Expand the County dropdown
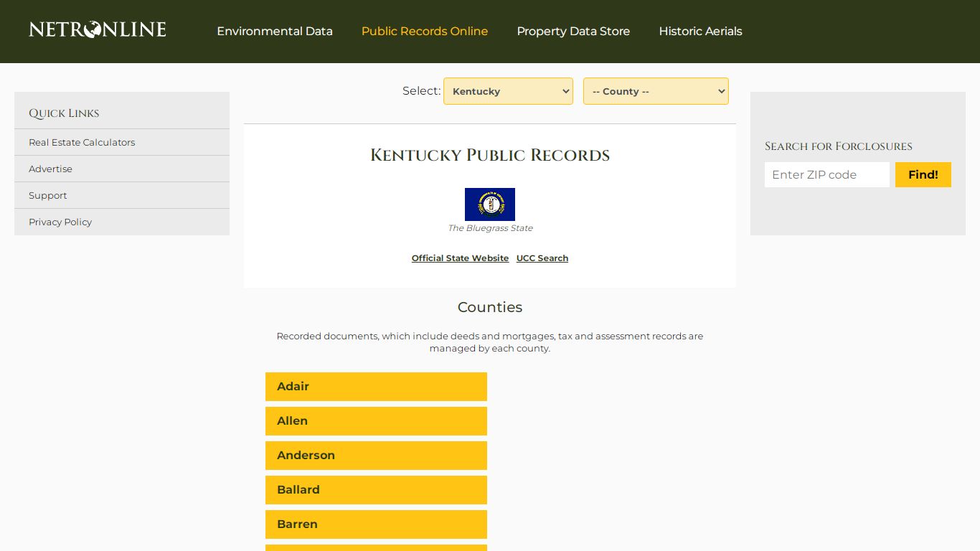This screenshot has height=551, width=980. (656, 91)
